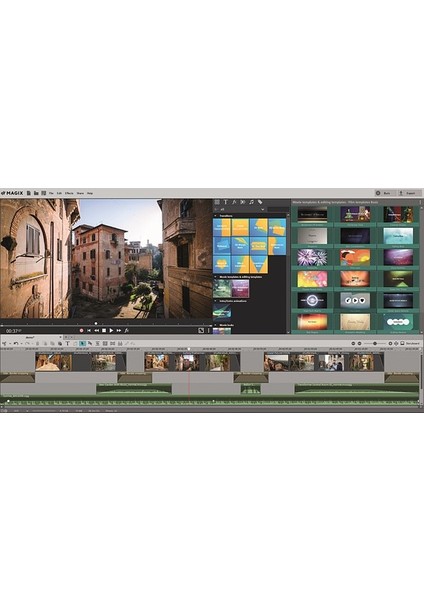Open the preview monitor options (three dots)
The width and height of the screenshot is (424, 600).
click(x=209, y=330)
